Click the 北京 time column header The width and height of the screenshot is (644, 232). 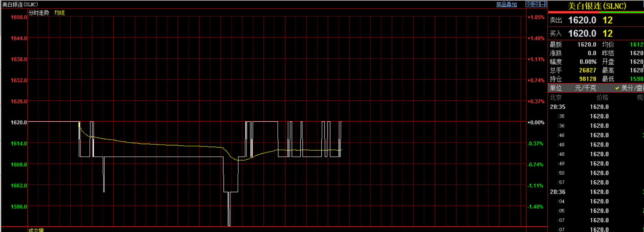click(556, 98)
